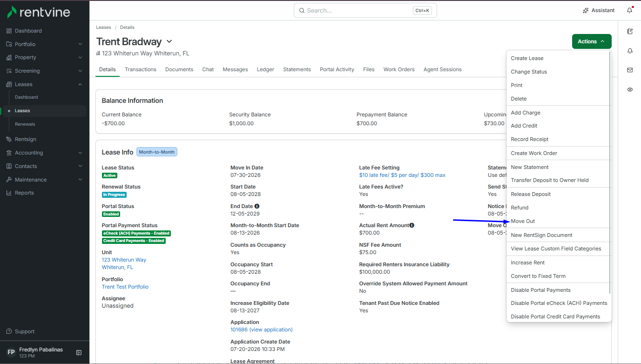The height and width of the screenshot is (364, 641).
Task: Click the Contacts icon in sidebar
Action: pos(9,166)
